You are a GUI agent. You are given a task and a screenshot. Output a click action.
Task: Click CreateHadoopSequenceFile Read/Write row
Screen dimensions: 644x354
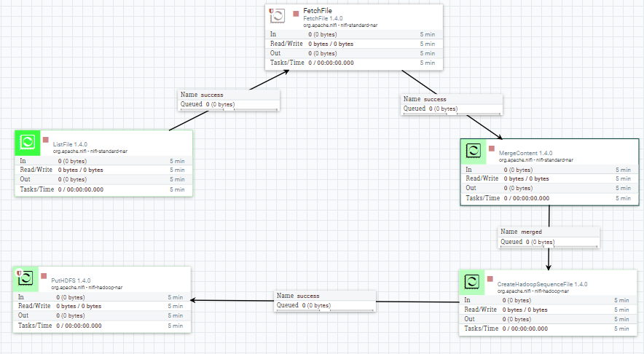tap(548, 310)
